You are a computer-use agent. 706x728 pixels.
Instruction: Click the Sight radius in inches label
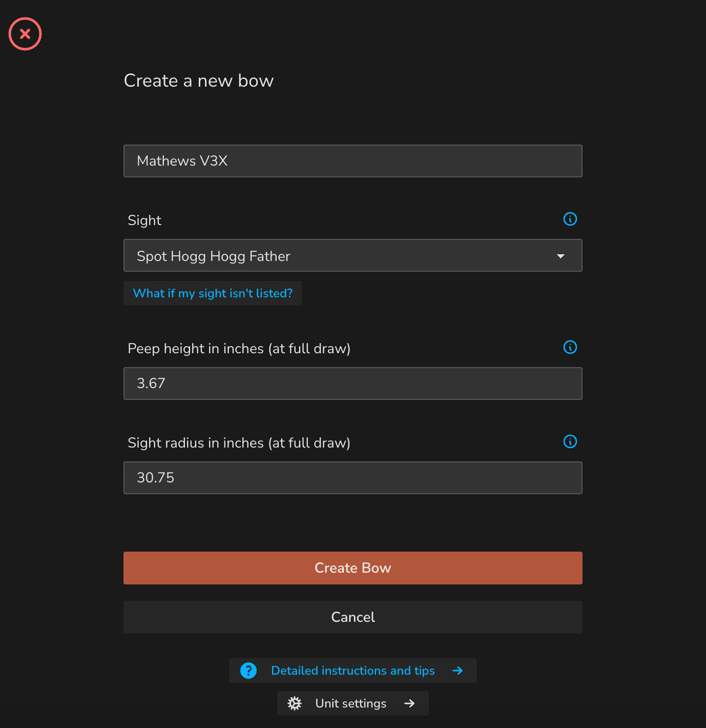click(239, 443)
